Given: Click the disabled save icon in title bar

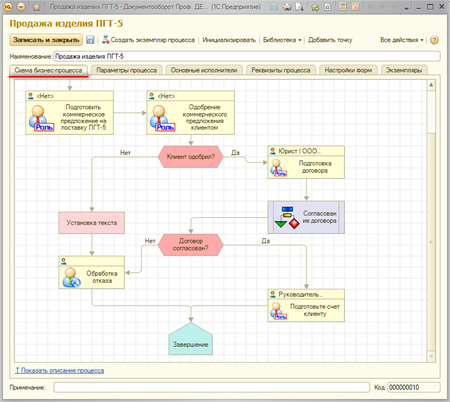Looking at the screenshot, I should (274, 7).
